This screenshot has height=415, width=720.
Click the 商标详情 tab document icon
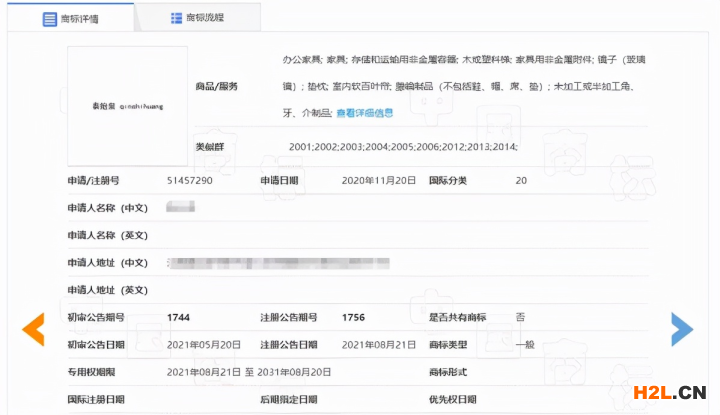(x=49, y=18)
